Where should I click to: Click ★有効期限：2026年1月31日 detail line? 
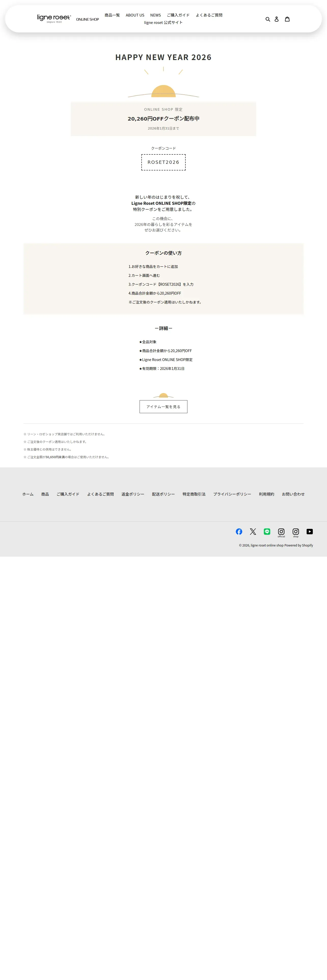[x=162, y=369]
